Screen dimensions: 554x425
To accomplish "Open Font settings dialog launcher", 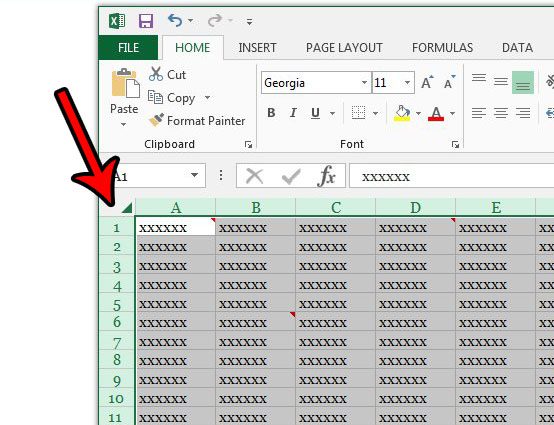I will 455,144.
